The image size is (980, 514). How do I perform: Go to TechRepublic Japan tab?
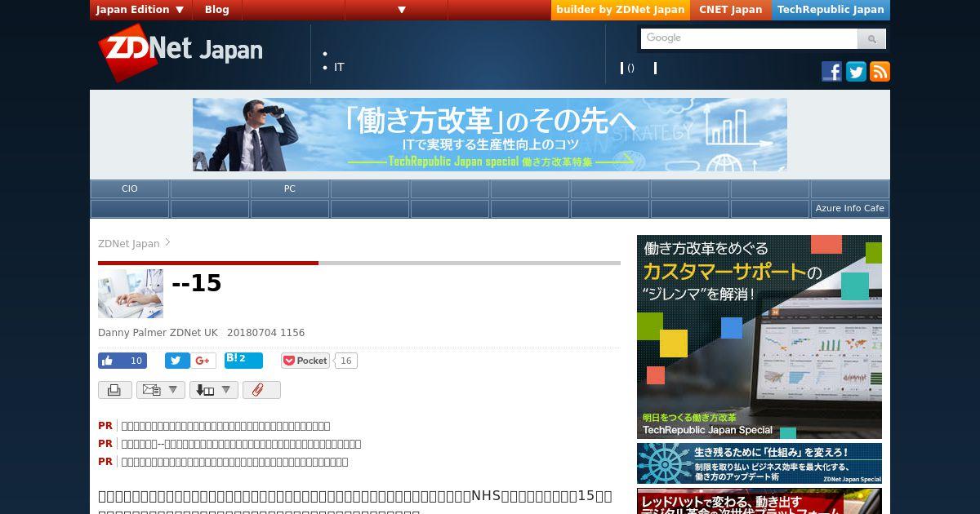pos(831,10)
